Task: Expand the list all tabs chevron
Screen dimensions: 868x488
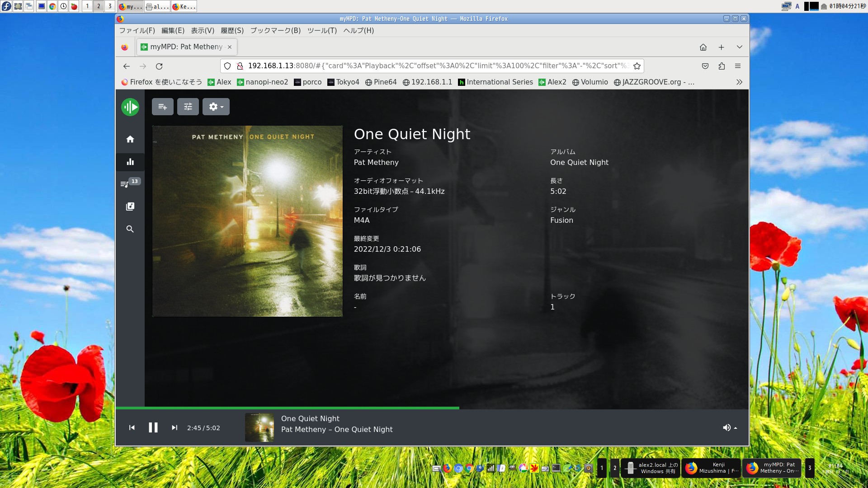Action: pos(740,47)
